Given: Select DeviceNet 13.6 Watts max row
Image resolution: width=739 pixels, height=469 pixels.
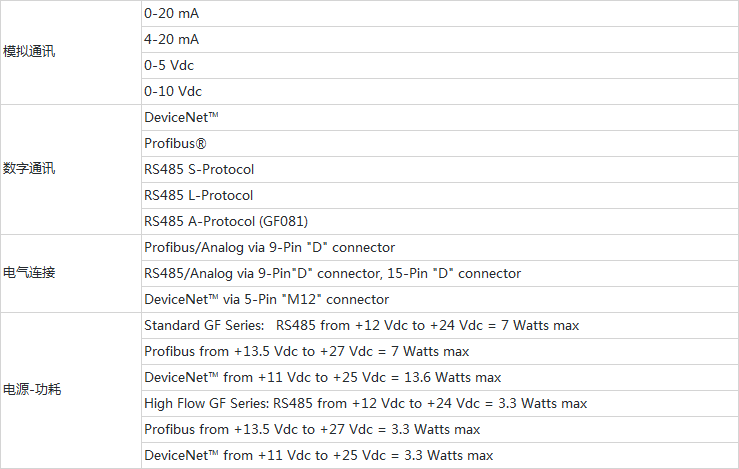Looking at the screenshot, I should 322,377.
